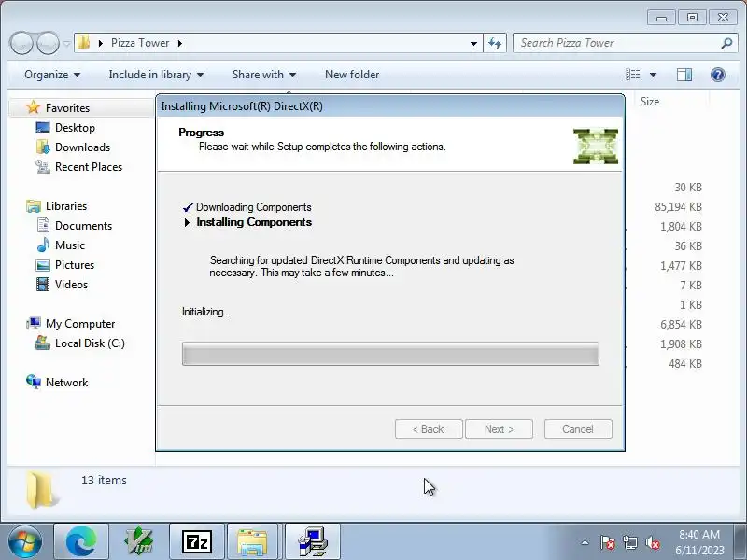The image size is (747, 560).
Task: Open 7-Zip from the taskbar
Action: [x=197, y=542]
